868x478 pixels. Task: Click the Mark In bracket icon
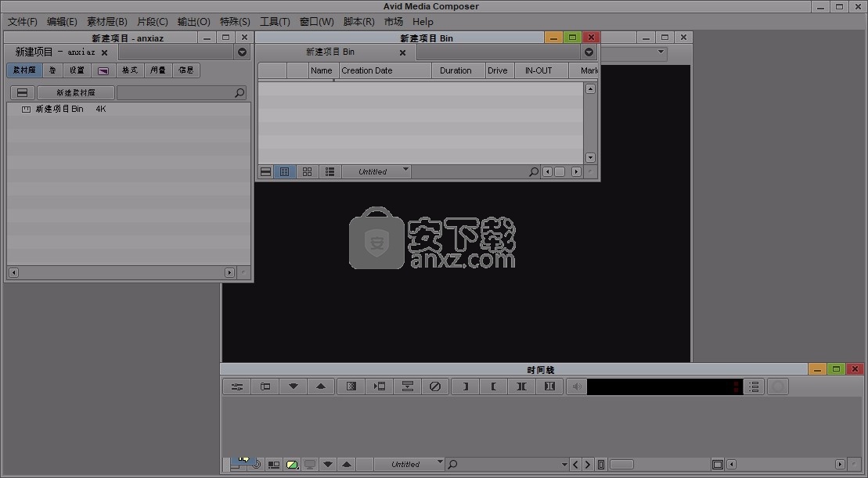click(493, 386)
